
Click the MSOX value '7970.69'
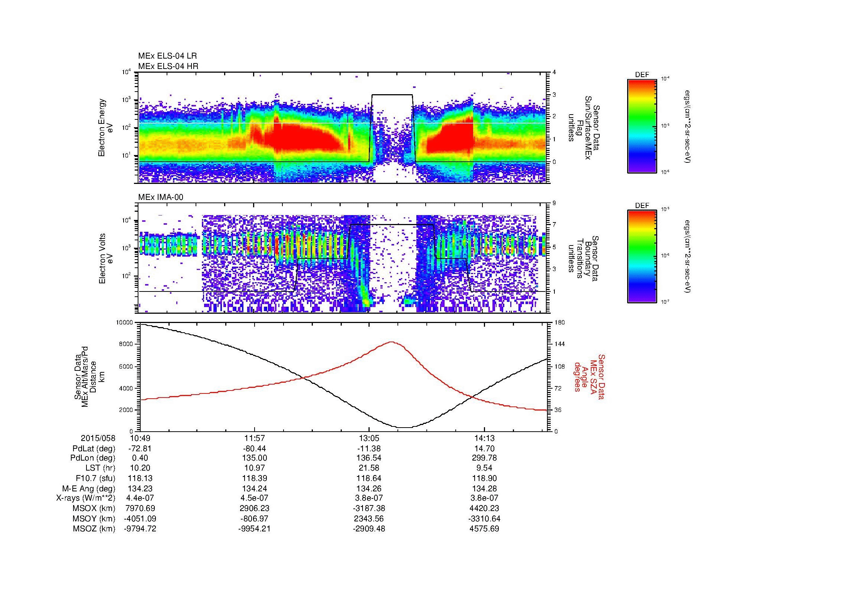click(140, 508)
